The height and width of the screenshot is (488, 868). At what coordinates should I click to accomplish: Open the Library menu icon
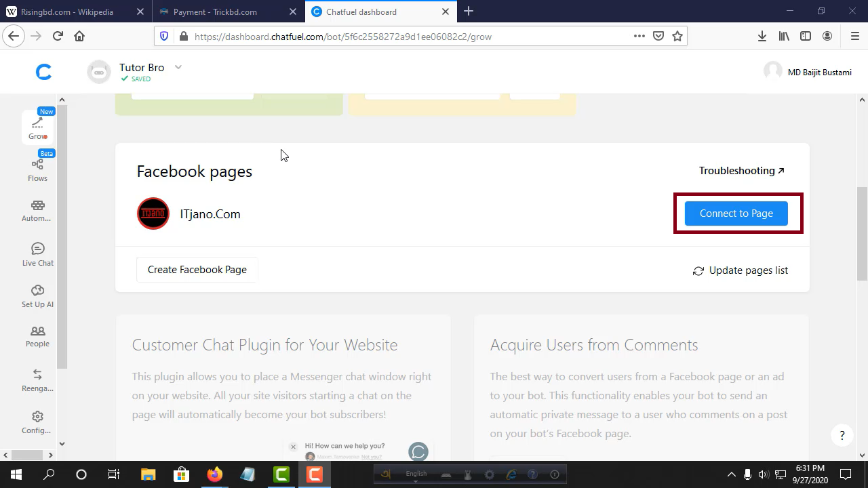[784, 36]
